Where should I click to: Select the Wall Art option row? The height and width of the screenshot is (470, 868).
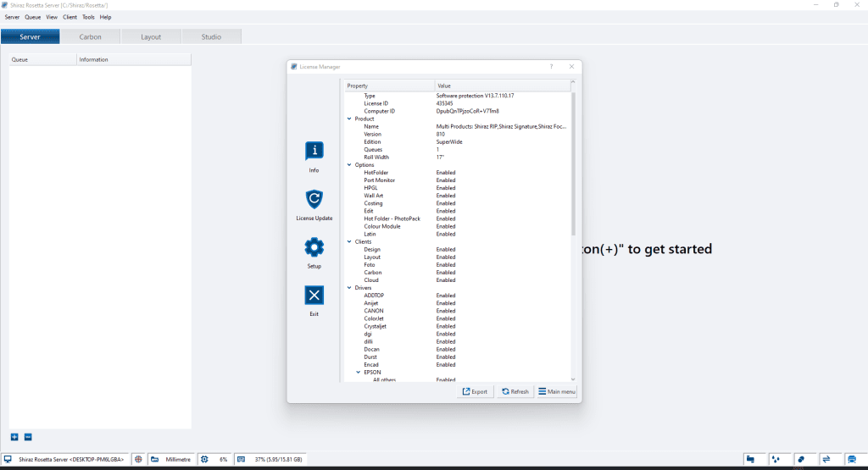(x=457, y=196)
